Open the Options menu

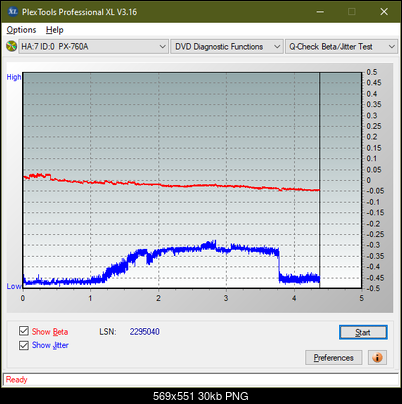[21, 30]
